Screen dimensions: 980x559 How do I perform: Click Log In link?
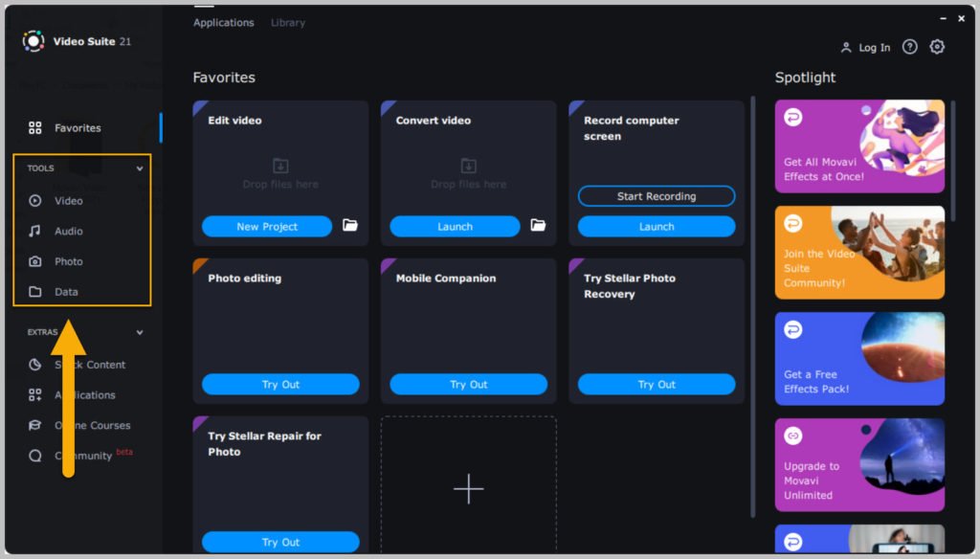(874, 48)
